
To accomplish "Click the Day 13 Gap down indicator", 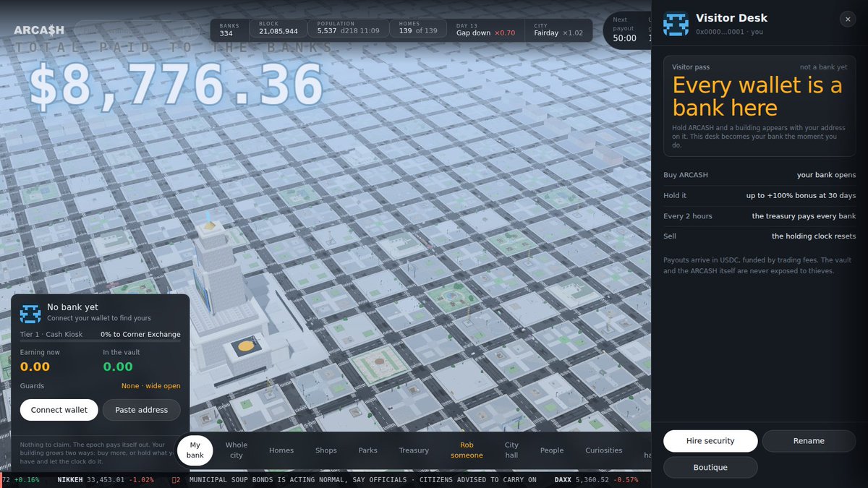I will [x=485, y=29].
